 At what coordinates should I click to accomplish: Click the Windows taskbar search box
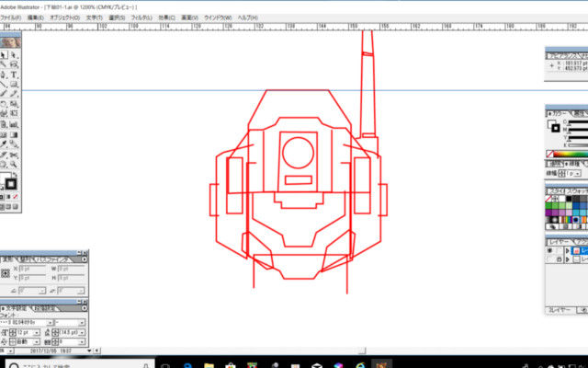pos(80,365)
